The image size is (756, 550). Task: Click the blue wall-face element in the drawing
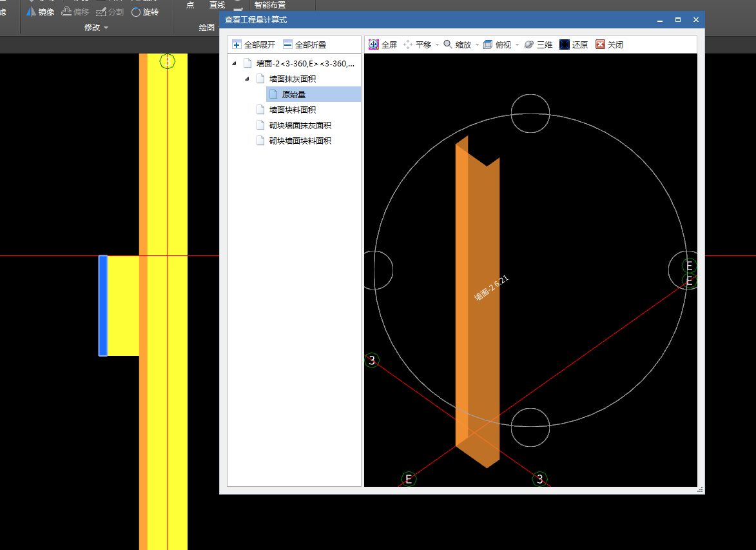pyautogui.click(x=102, y=306)
